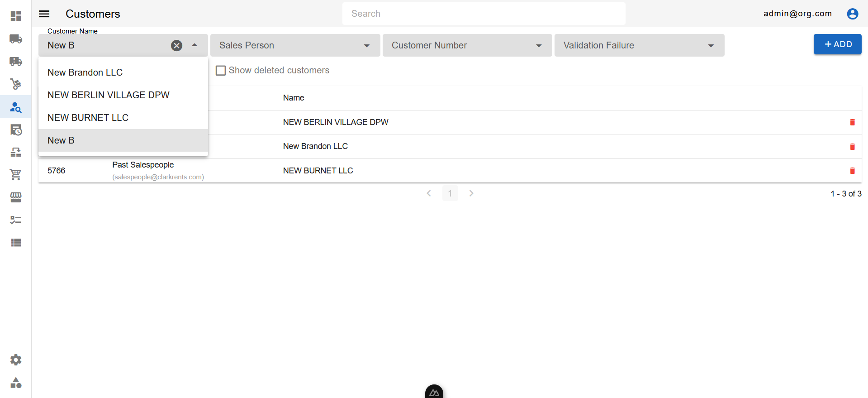Delete the NEW BERLIN VILLAGE DPW row
The width and height of the screenshot is (868, 398).
[852, 122]
